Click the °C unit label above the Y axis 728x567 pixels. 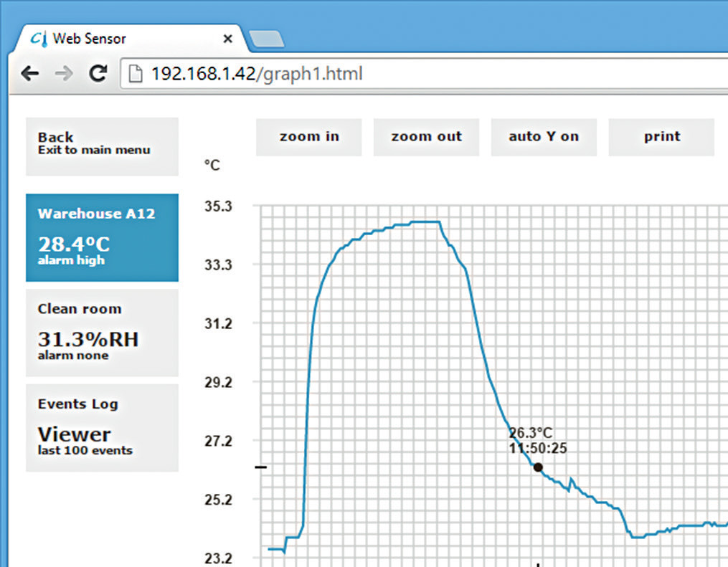[x=212, y=166]
